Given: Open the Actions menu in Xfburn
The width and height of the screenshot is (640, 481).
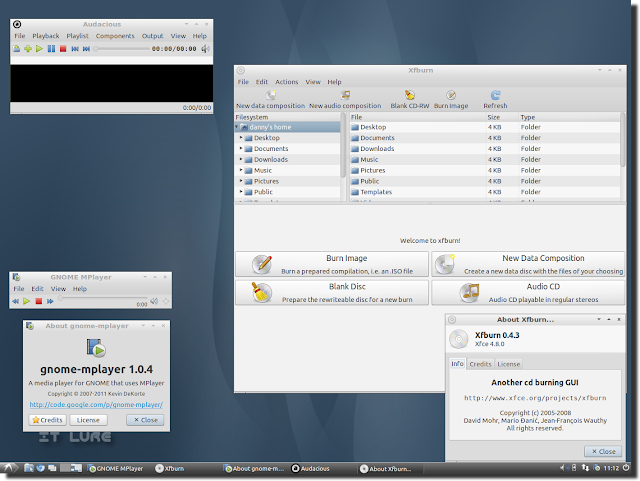Looking at the screenshot, I should tap(287, 82).
